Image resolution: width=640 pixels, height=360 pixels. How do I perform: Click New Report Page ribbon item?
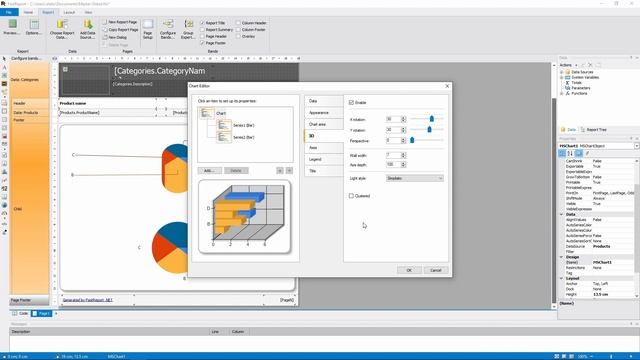click(120, 22)
